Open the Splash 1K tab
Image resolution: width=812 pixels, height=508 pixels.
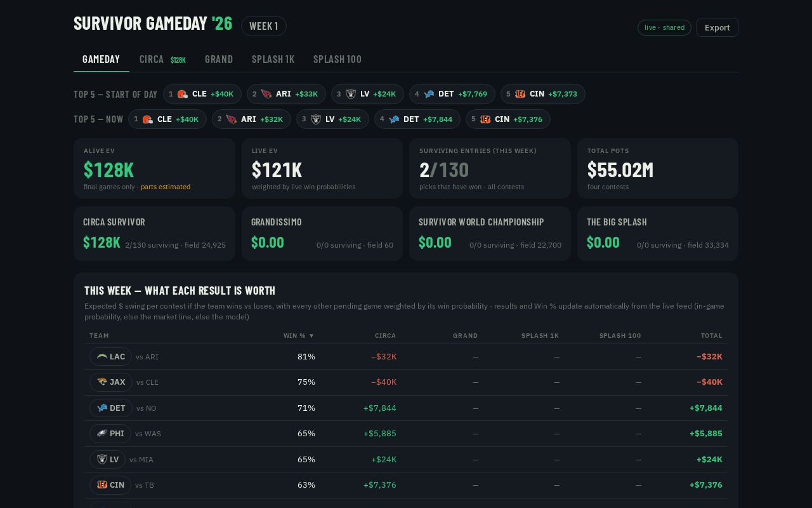coord(273,59)
